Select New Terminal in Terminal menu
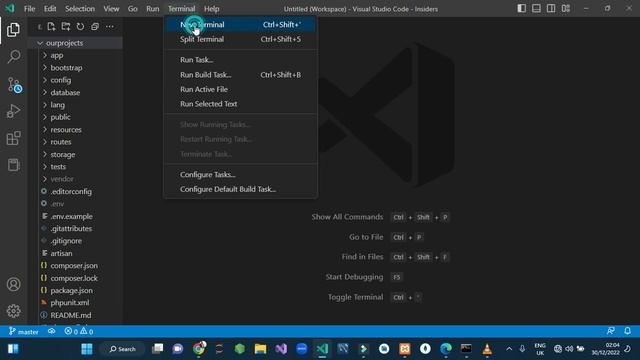This screenshot has height=360, width=640. (x=240, y=24)
